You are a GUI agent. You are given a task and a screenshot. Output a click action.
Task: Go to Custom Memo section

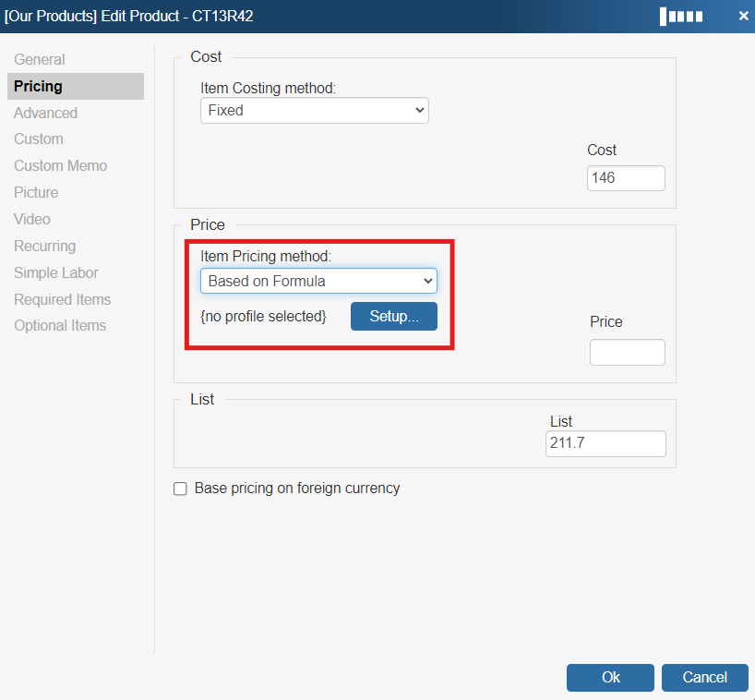(61, 165)
